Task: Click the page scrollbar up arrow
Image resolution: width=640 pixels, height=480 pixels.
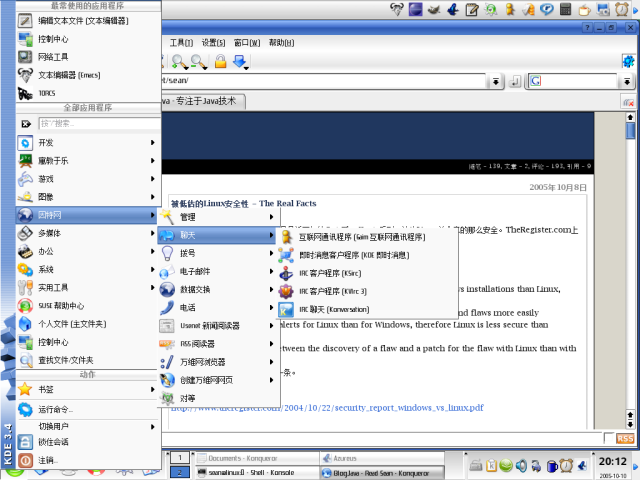Action: tap(630, 117)
